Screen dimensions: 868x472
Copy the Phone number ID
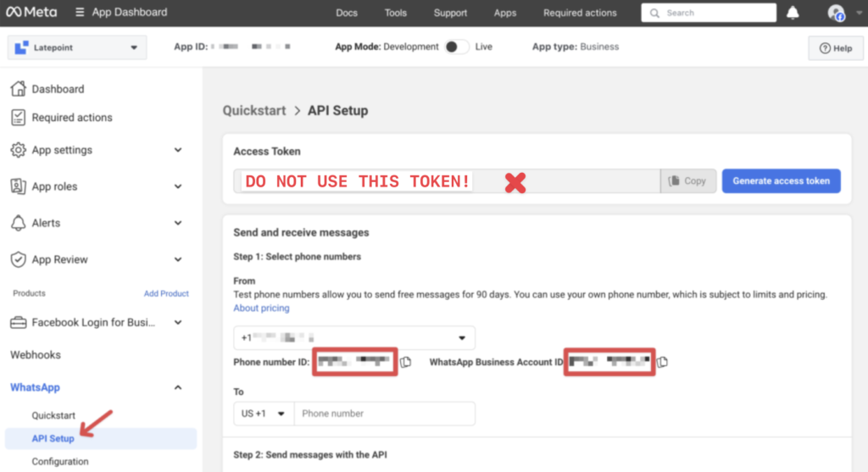[x=406, y=362]
